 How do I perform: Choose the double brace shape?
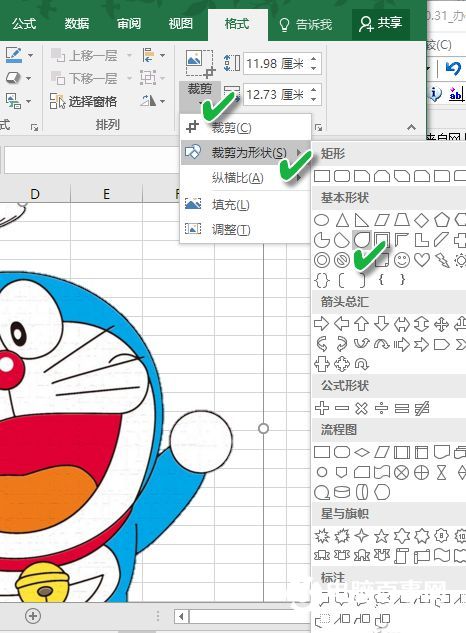pyautogui.click(x=322, y=280)
